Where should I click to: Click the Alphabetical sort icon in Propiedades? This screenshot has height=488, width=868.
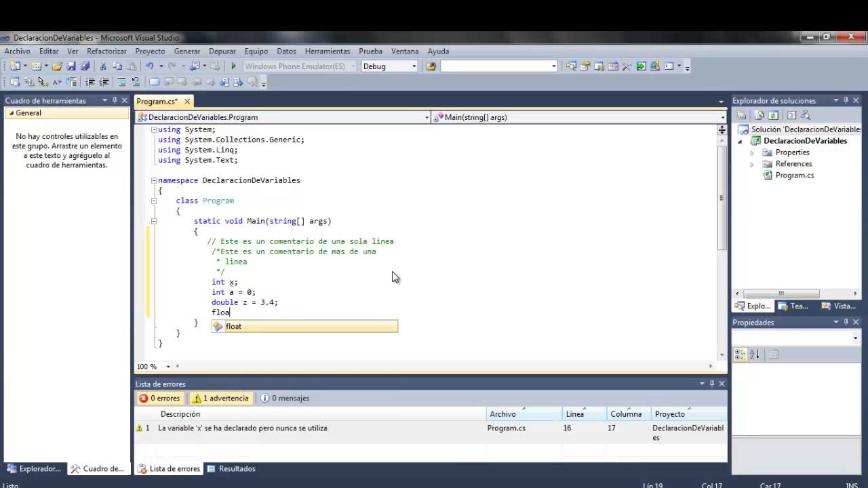coord(754,354)
